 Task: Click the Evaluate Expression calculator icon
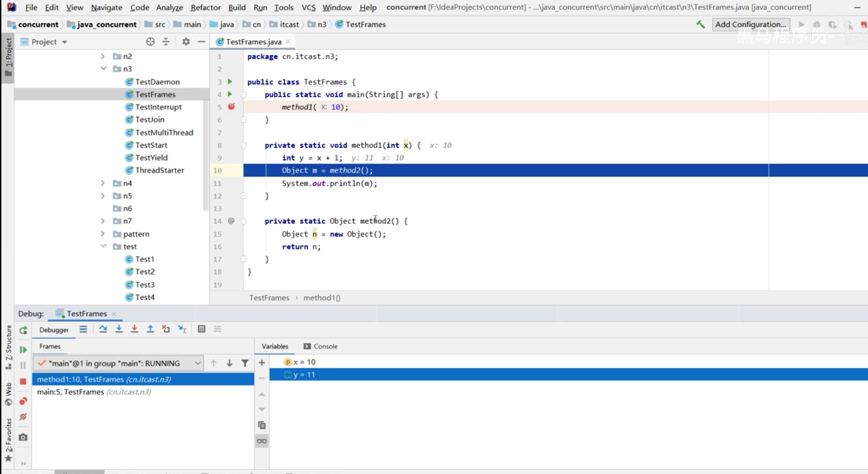pyautogui.click(x=201, y=329)
